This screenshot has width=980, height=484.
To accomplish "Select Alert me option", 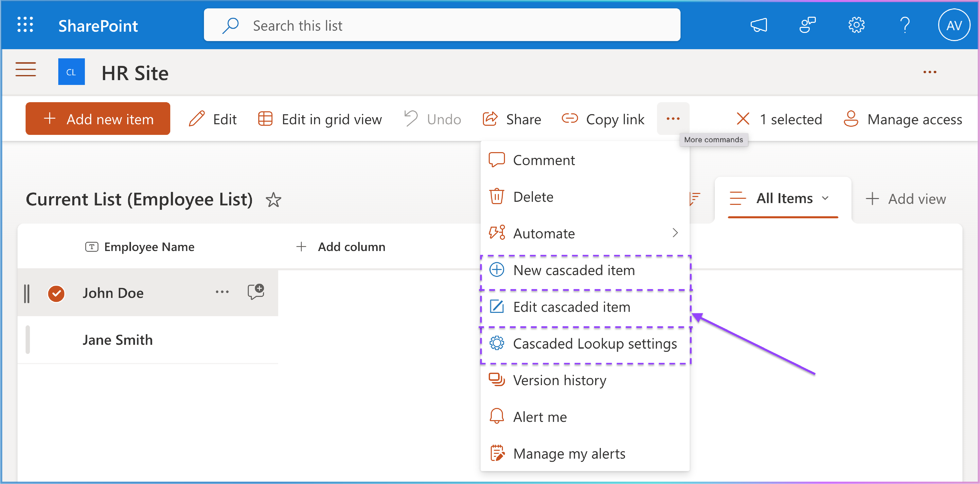I will click(x=585, y=417).
